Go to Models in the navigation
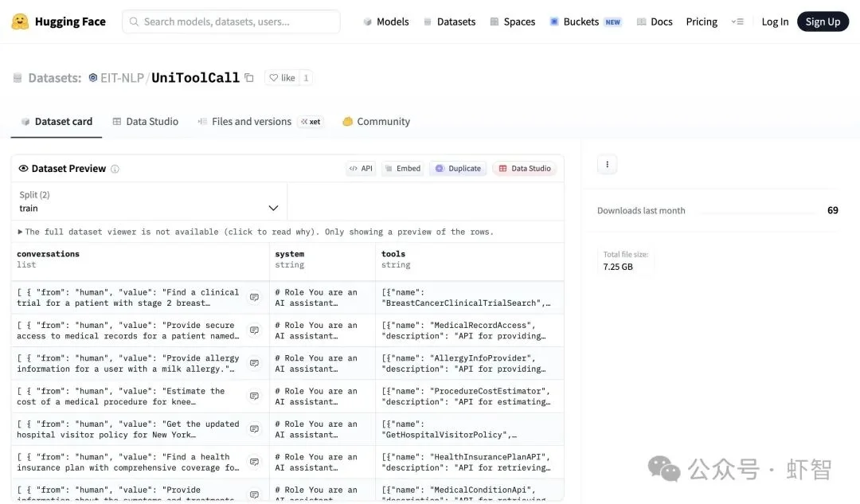This screenshot has height=504, width=860. [386, 21]
